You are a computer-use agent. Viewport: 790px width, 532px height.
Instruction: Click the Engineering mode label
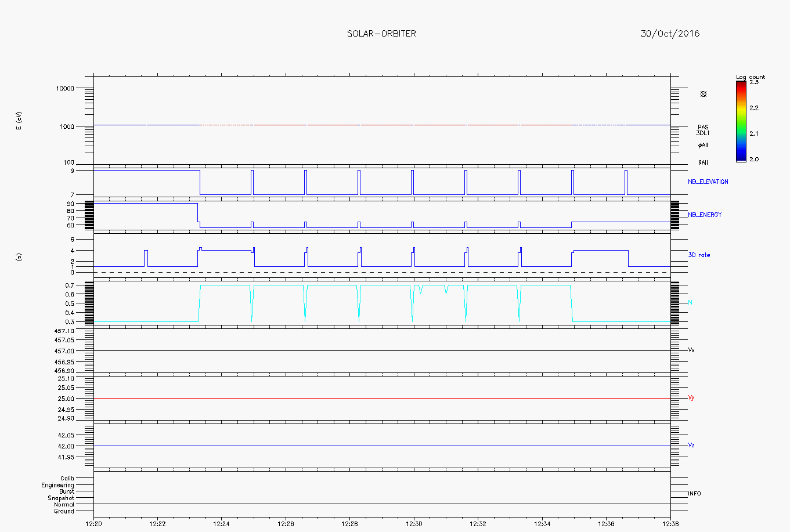57,485
